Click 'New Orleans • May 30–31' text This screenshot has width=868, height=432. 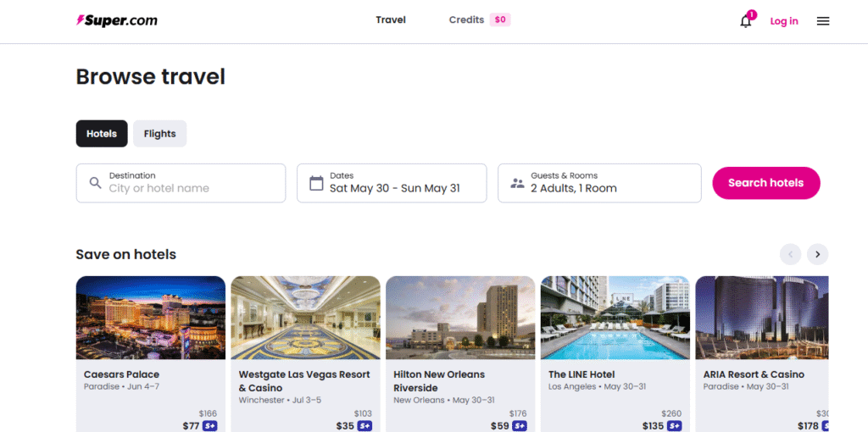(444, 400)
